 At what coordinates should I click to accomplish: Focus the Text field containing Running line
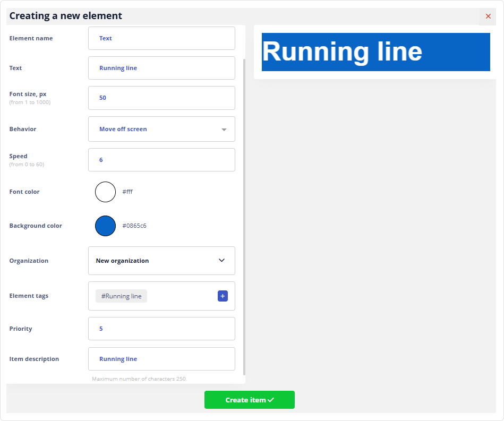161,68
